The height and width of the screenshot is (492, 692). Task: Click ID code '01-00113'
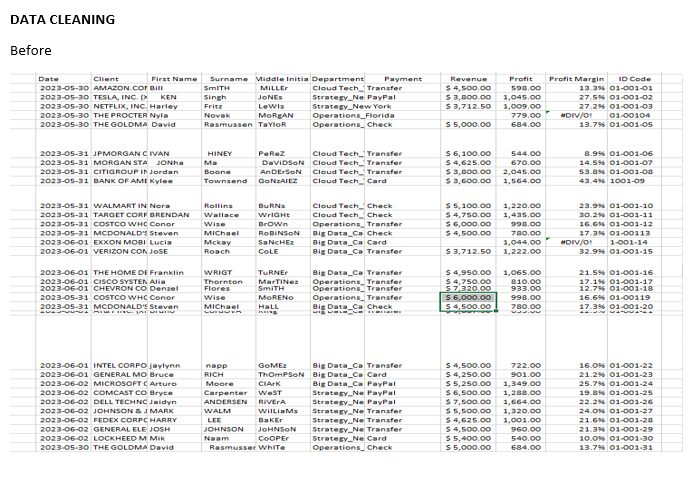point(630,233)
